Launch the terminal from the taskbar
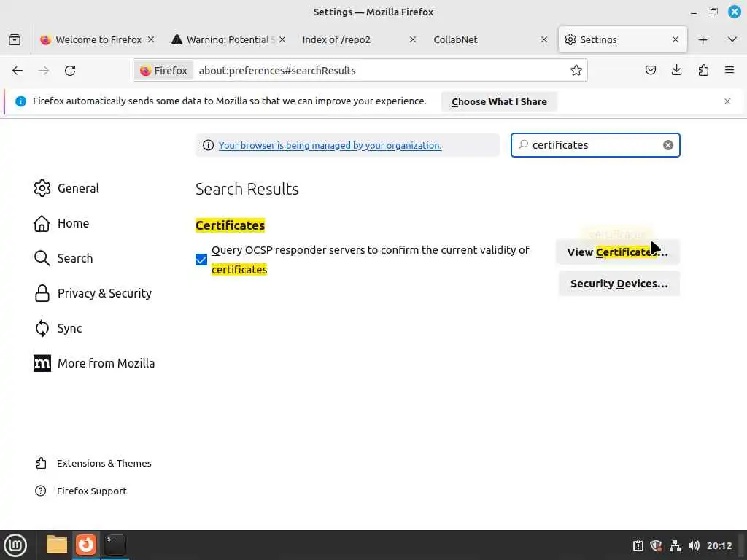Image resolution: width=747 pixels, height=560 pixels. point(115,544)
